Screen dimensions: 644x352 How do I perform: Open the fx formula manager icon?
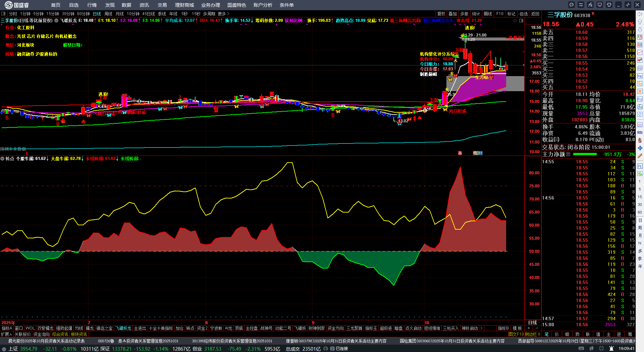[x=590, y=5]
